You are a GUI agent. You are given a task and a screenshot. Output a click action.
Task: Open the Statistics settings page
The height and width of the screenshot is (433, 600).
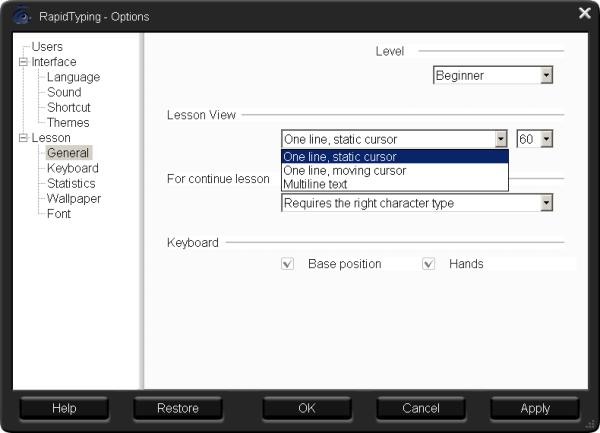(x=71, y=183)
